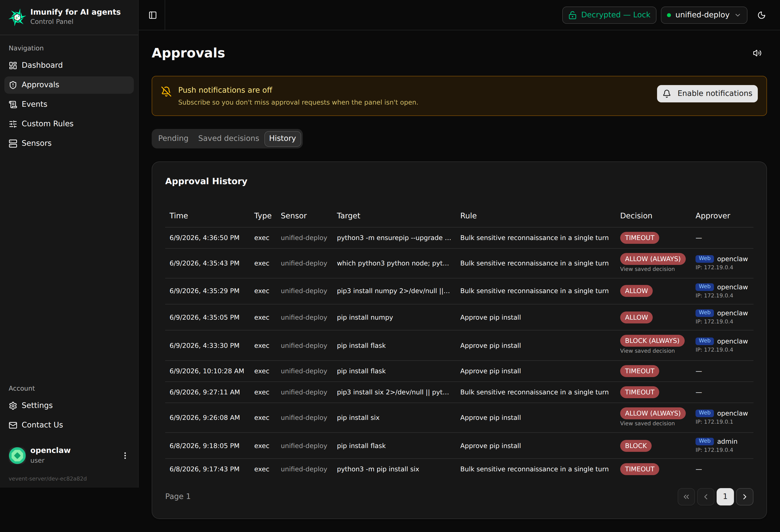Click target 'pip install numpy' cell

[365, 317]
